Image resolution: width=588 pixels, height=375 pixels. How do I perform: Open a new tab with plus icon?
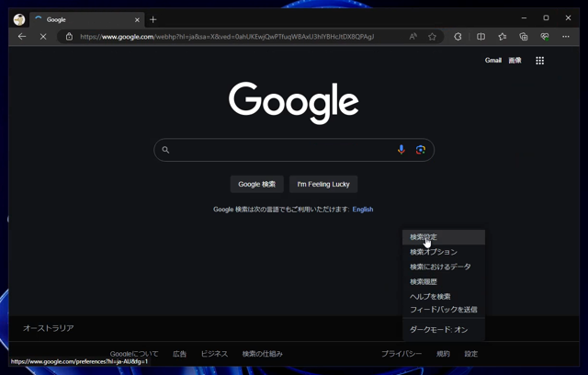click(x=153, y=20)
